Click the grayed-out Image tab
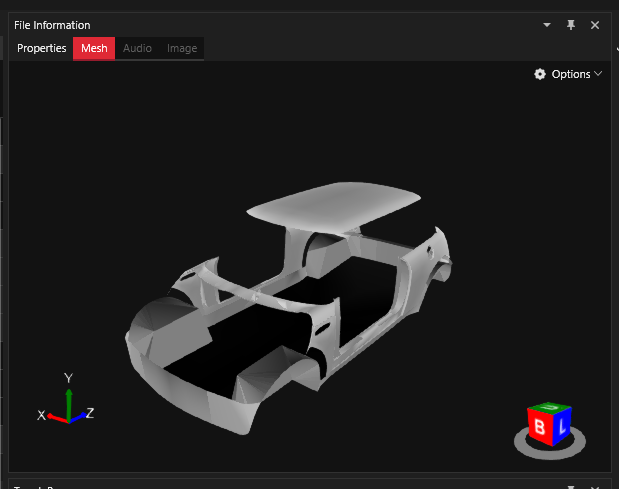Image resolution: width=619 pixels, height=489 pixels. pos(182,48)
